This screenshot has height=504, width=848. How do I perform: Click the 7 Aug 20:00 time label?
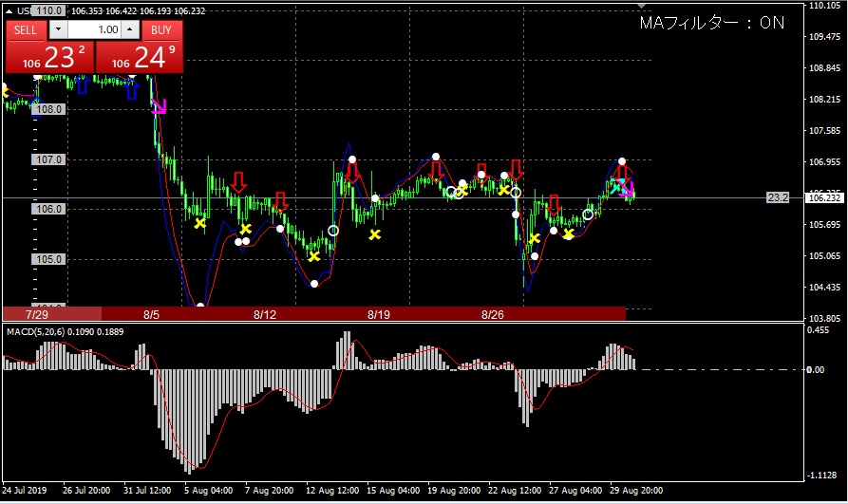tap(270, 491)
